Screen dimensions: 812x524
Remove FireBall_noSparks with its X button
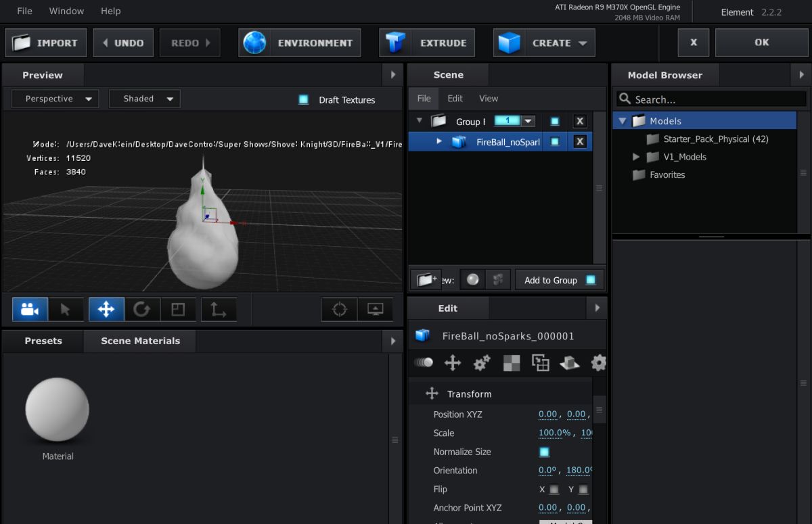pos(580,142)
